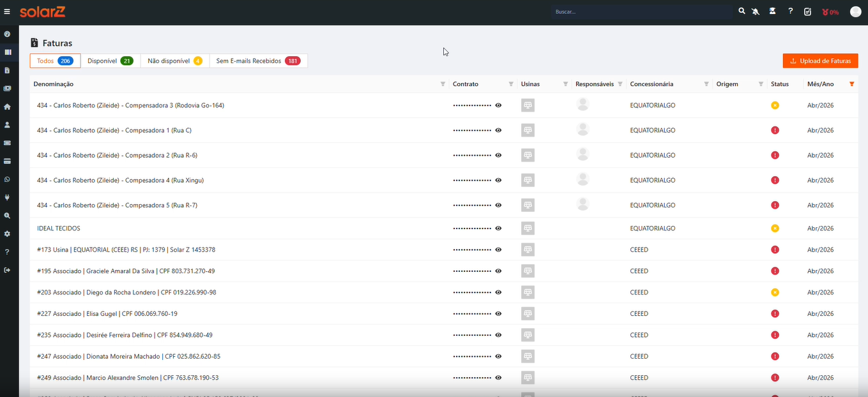Open the top bar help question mark
Screen dimensions: 868x397
point(790,11)
